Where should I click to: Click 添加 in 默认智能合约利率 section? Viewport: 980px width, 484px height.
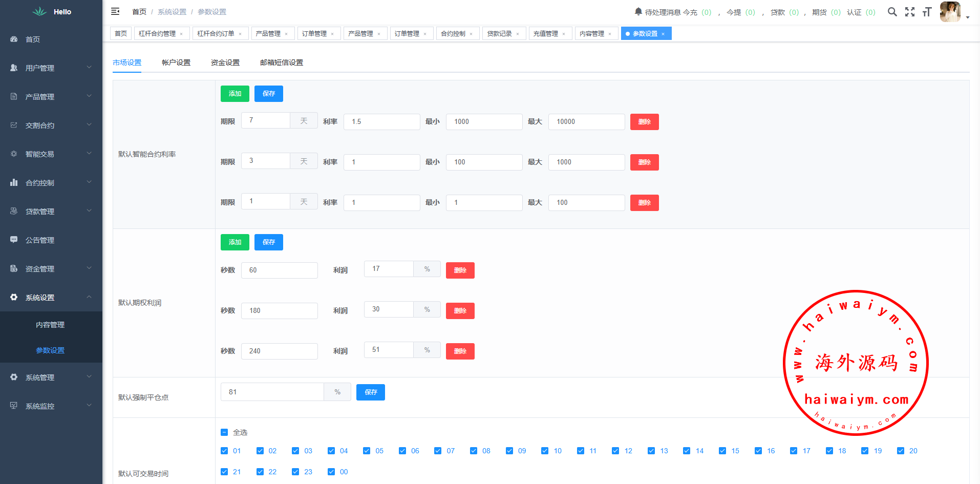click(x=235, y=94)
